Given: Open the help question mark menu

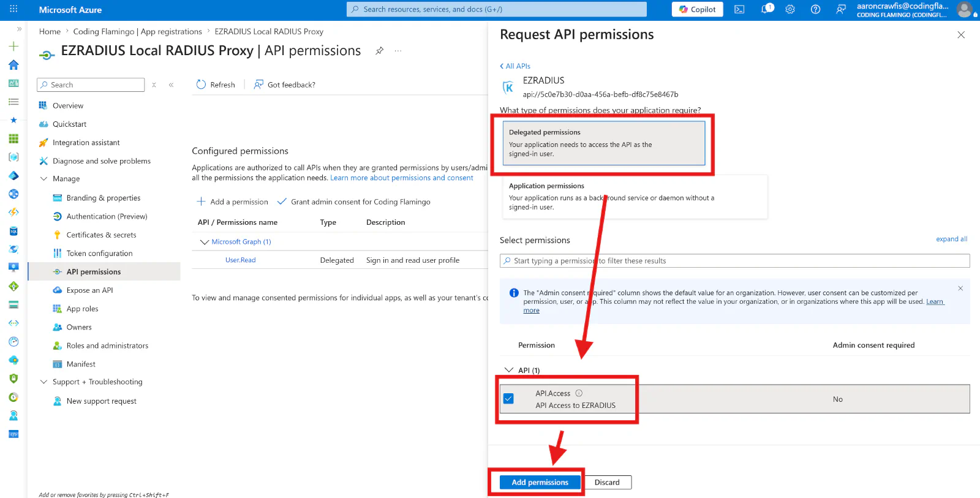Looking at the screenshot, I should click(815, 9).
